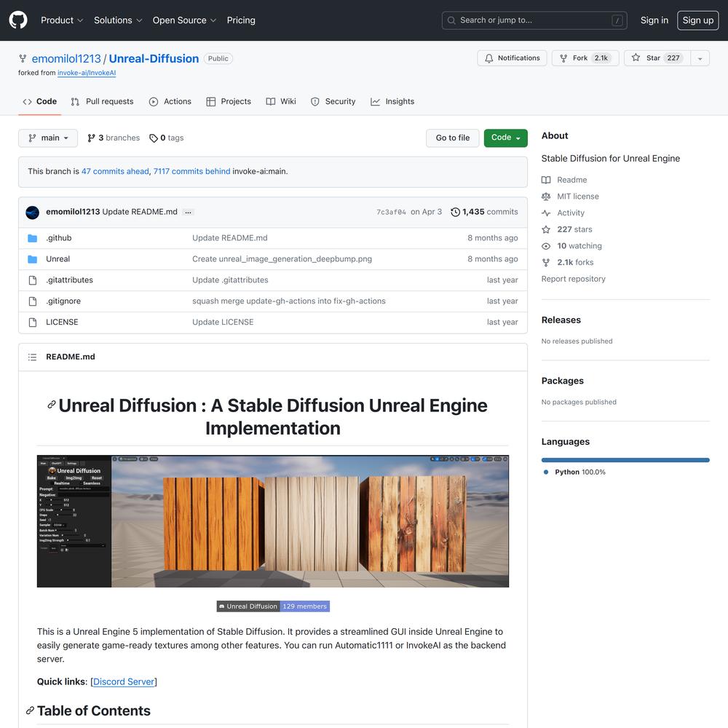
Task: Click the forks icon in About sidebar
Action: (x=546, y=262)
